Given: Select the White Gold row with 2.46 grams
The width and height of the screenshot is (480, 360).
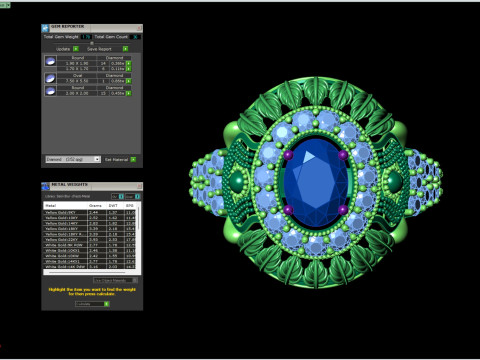Looking at the screenshot, I should (x=90, y=250).
